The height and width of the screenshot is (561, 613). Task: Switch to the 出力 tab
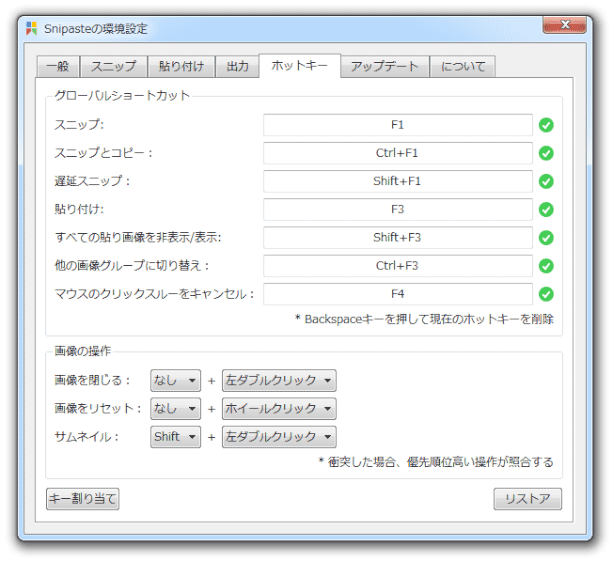pyautogui.click(x=238, y=66)
